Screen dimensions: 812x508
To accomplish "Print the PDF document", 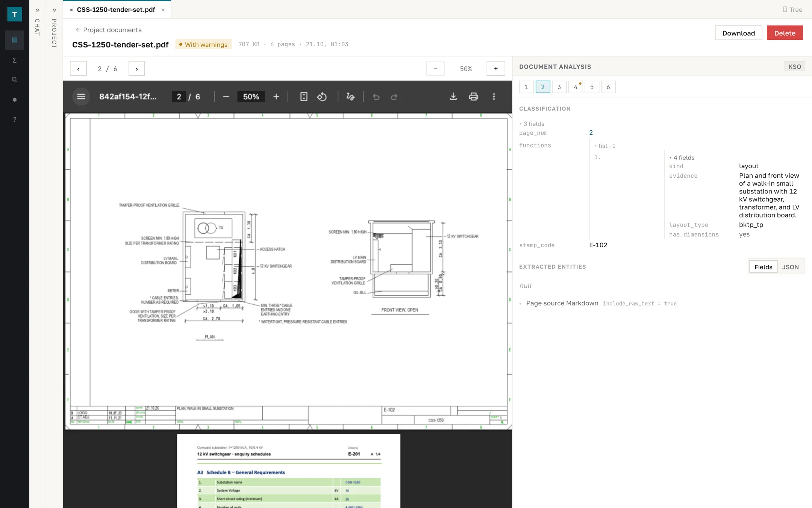I will coord(474,97).
